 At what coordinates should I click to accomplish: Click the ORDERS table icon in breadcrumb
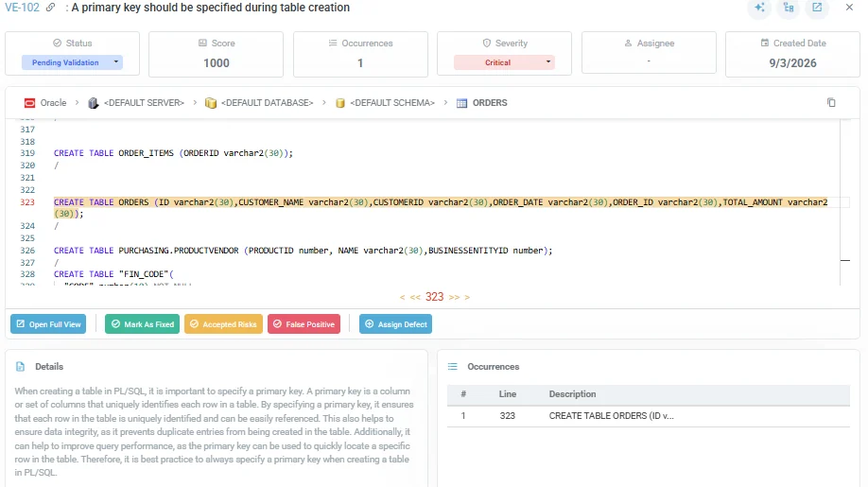point(461,103)
